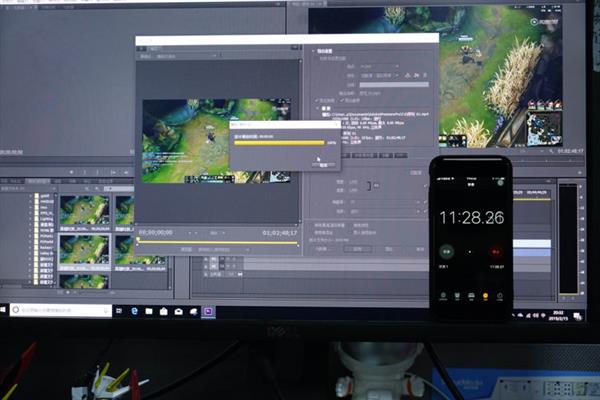The height and width of the screenshot is (400, 600).
Task: Click the taskbar clock showing 20:02
Action: [558, 315]
